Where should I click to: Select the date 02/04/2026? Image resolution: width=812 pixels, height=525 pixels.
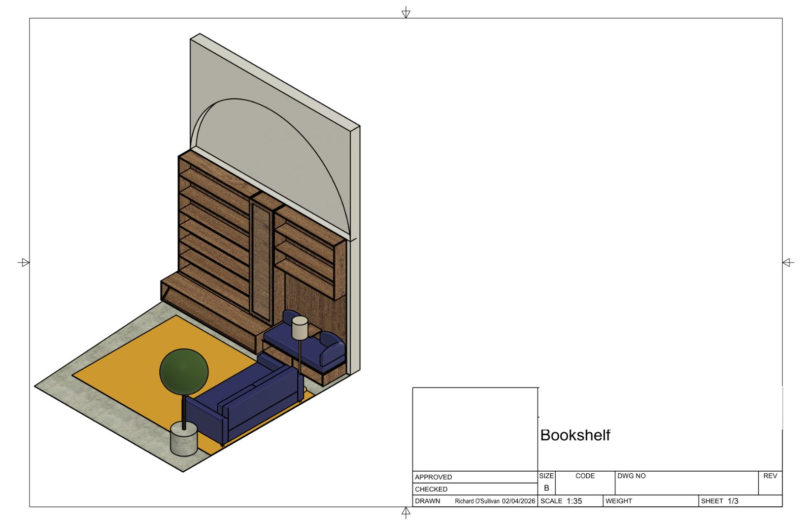(x=519, y=501)
